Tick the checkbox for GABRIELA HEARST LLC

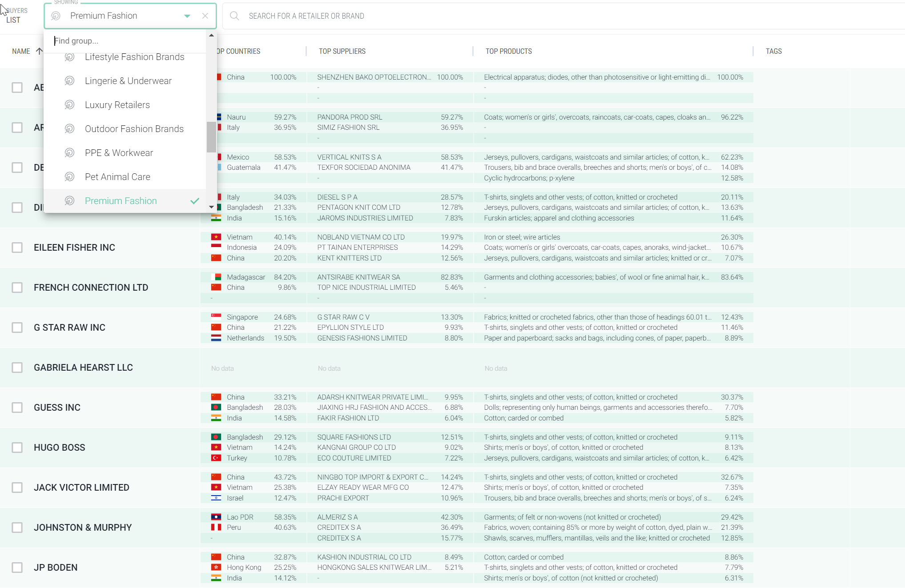pyautogui.click(x=17, y=368)
